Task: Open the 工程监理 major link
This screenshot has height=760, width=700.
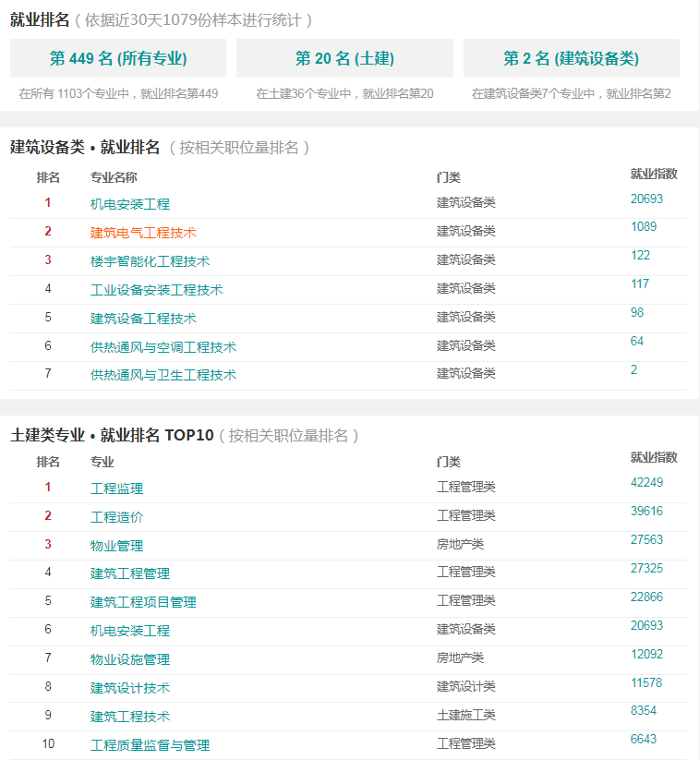Action: coord(117,489)
